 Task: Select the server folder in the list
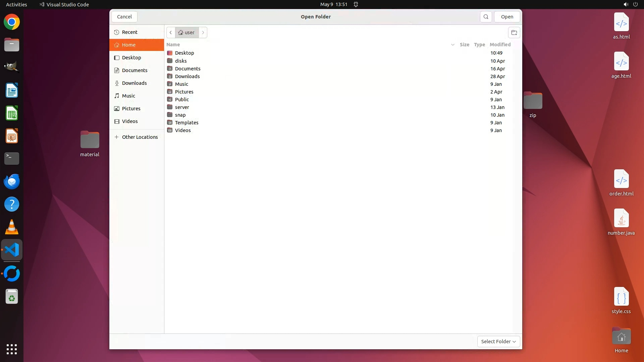(x=182, y=107)
